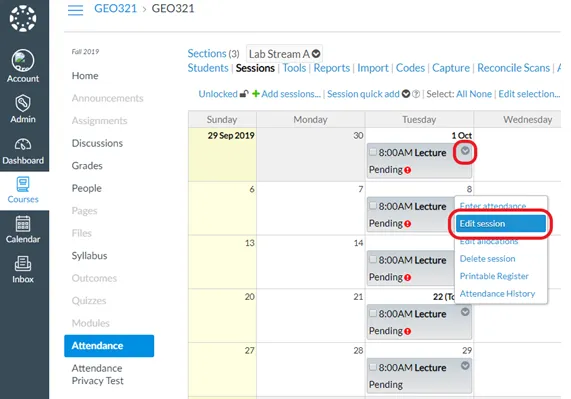This screenshot has height=399, width=571.
Task: Click the unlocked padlock icon
Action: [x=244, y=94]
